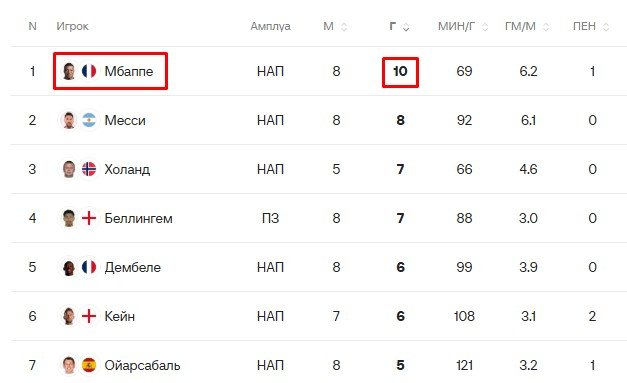This screenshot has height=383, width=627.
Task: Click Mbappe's player avatar photo
Action: [69, 71]
